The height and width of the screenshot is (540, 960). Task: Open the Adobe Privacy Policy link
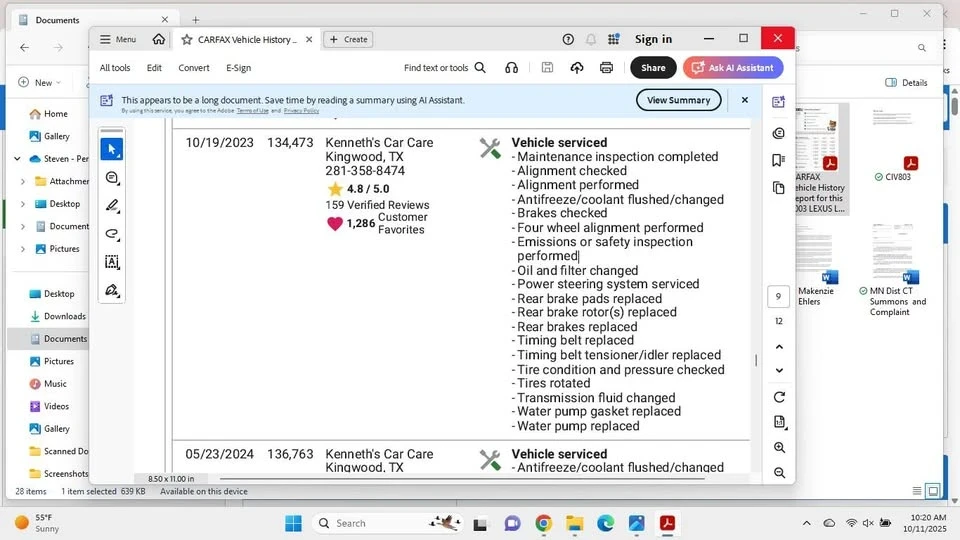pos(301,111)
